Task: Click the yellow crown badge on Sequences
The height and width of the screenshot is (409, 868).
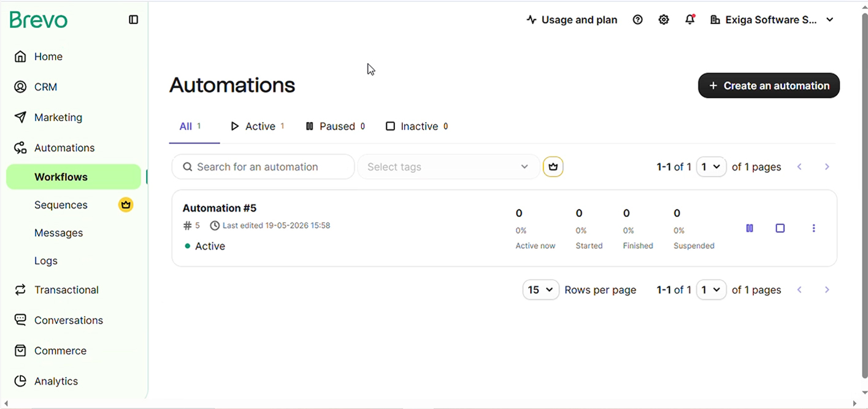Action: [x=126, y=205]
